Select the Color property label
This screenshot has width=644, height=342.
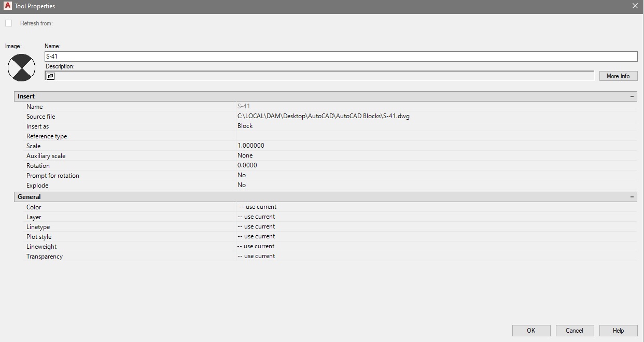click(34, 207)
